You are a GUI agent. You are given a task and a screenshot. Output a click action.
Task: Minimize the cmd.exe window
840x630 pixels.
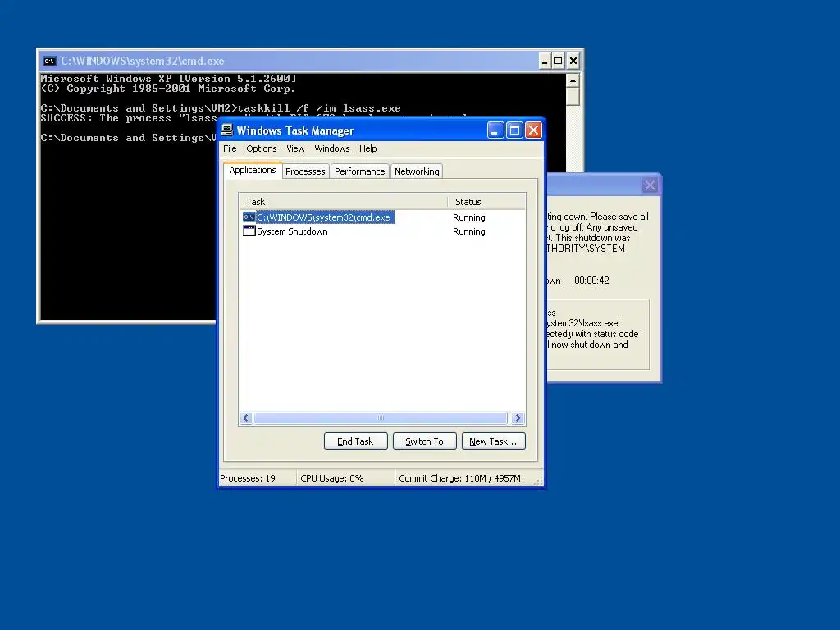545,61
